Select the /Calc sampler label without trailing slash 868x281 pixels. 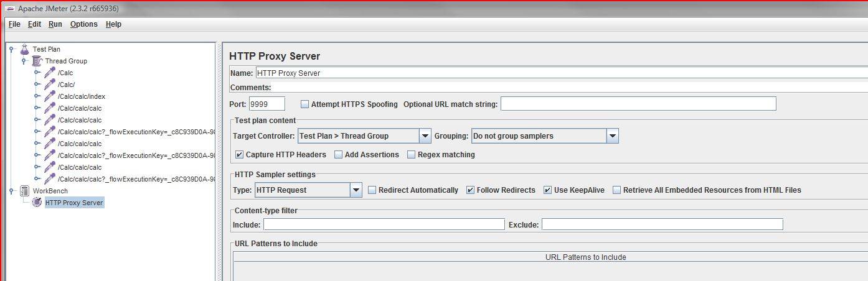pos(65,73)
